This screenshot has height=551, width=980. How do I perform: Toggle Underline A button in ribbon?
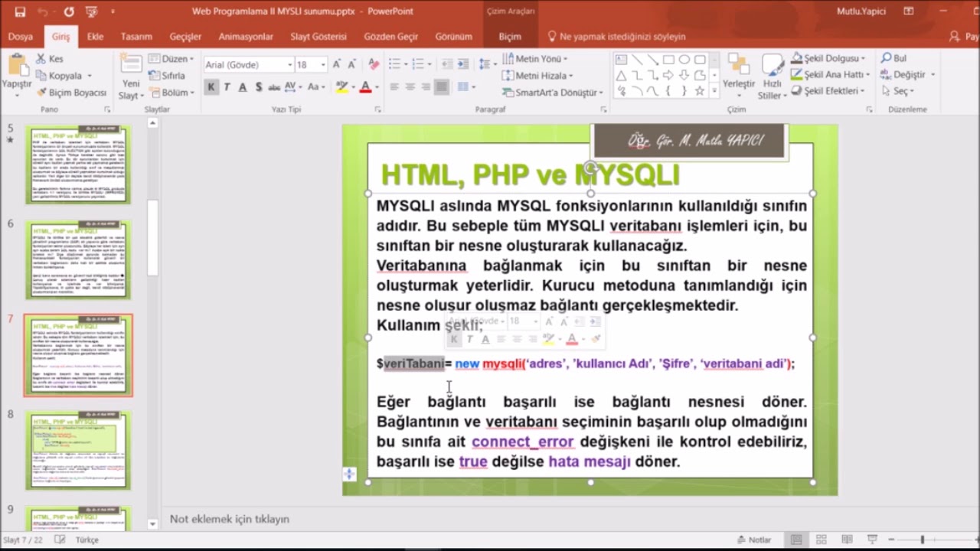coord(243,87)
